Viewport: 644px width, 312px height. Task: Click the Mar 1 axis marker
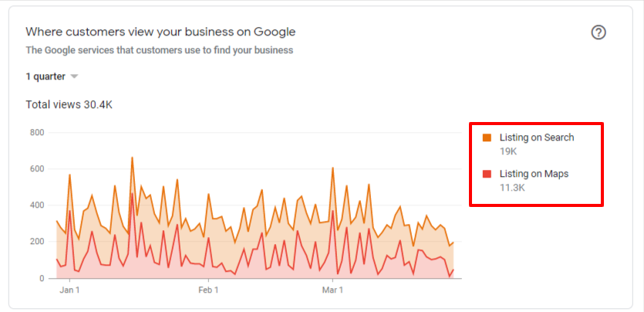(332, 290)
